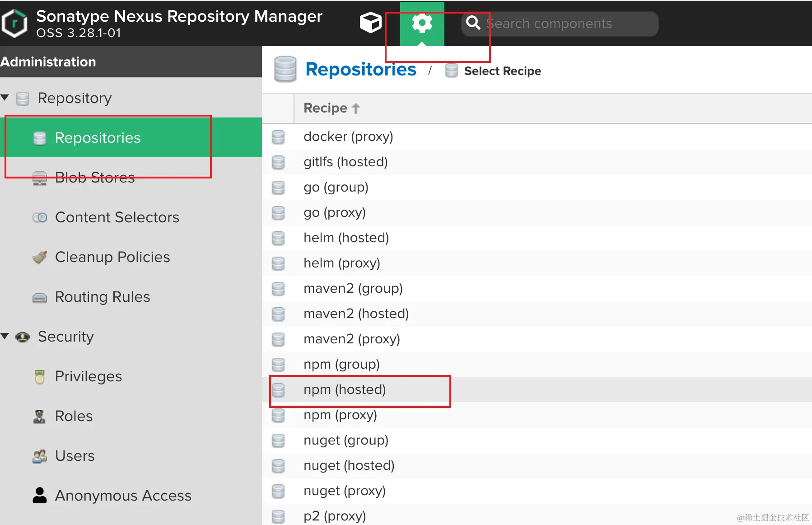Select Repositories in the sidebar
The height and width of the screenshot is (525, 812).
[131, 137]
